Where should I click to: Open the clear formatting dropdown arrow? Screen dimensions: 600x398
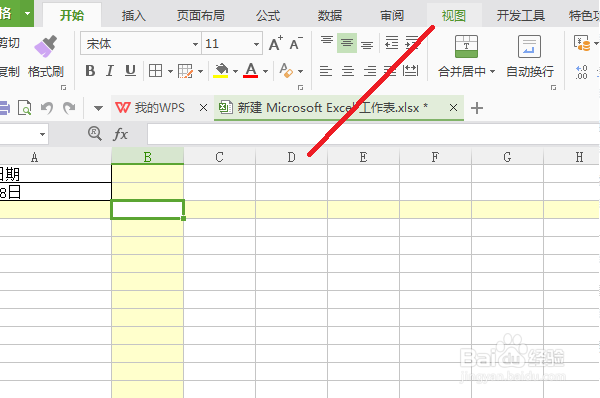tap(300, 71)
